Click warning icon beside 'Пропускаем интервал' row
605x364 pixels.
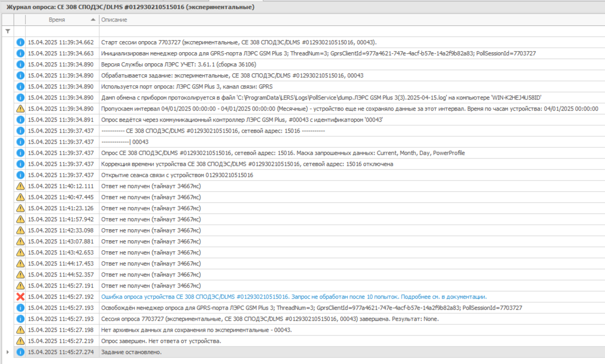[20, 109]
